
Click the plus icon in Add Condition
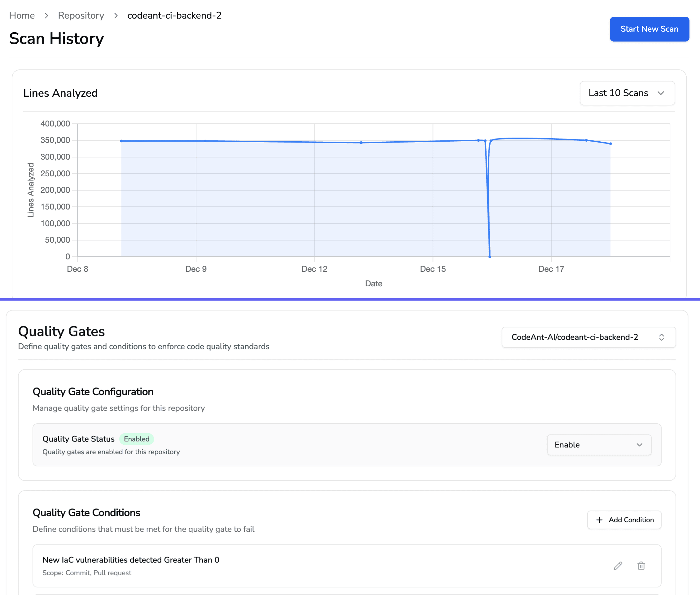point(599,520)
